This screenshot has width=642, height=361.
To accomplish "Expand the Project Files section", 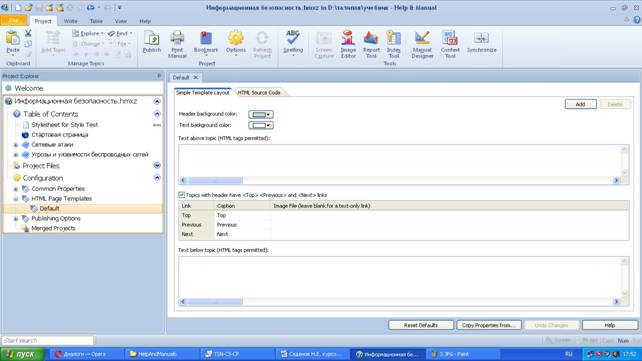I will [x=157, y=165].
